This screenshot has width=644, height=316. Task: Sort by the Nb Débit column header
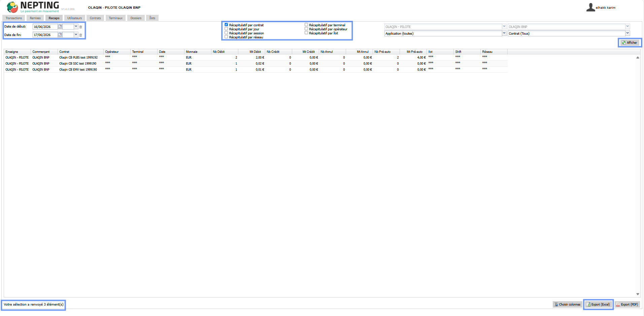point(225,52)
